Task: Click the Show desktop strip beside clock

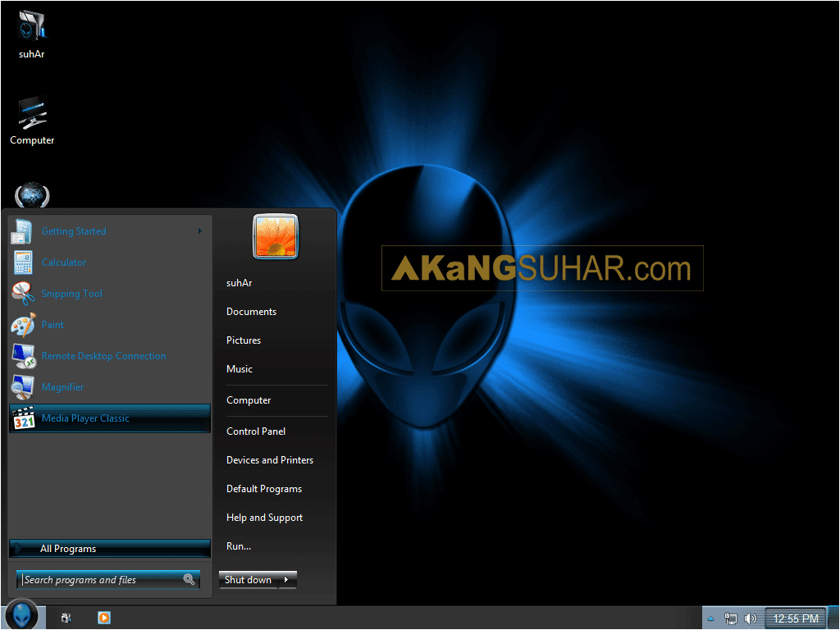Action: coord(833,619)
